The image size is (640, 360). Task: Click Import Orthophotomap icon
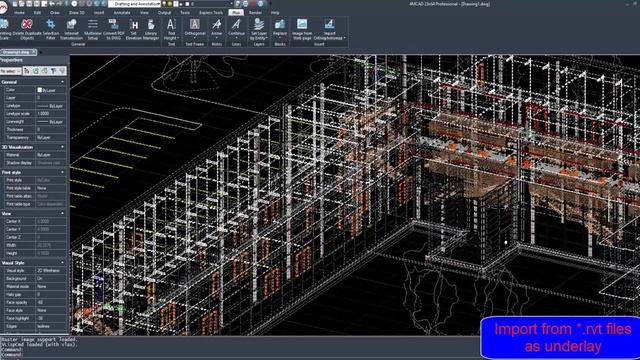[x=329, y=24]
